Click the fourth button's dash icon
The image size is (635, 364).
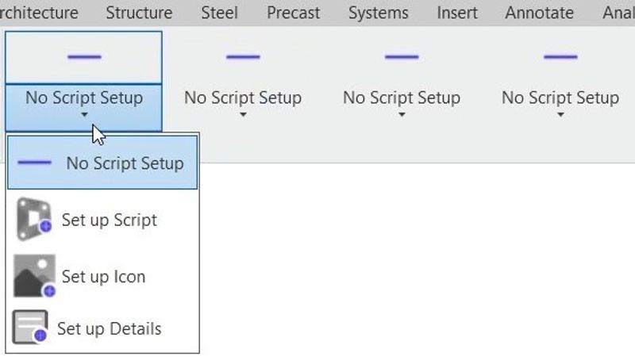tap(560, 57)
